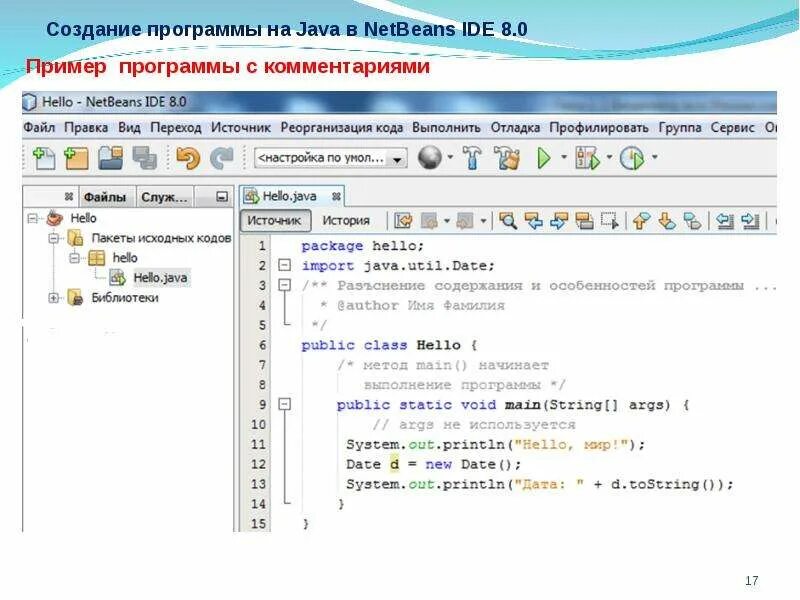The height and width of the screenshot is (600, 800).
Task: Open the Группа menu
Action: pos(680,128)
